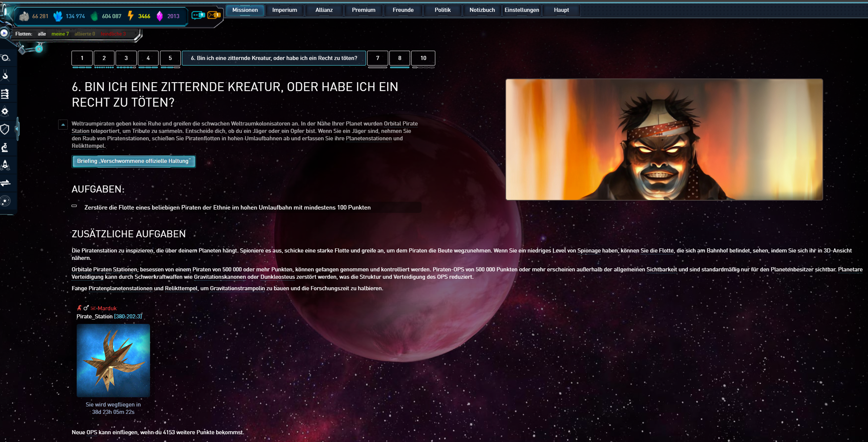Open the Briefing 'Verschwommene offizielle Haltung' button
Screen dimensions: 868x442
tap(133, 161)
